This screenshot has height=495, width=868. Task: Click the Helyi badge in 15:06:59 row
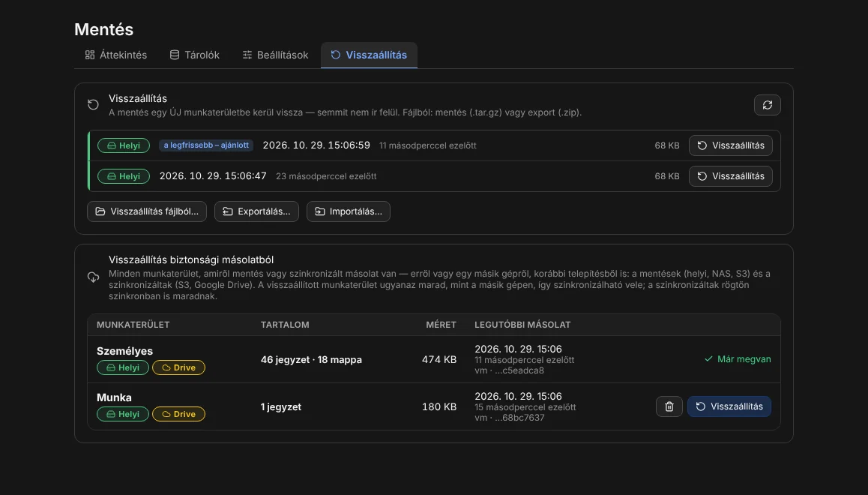tap(124, 145)
